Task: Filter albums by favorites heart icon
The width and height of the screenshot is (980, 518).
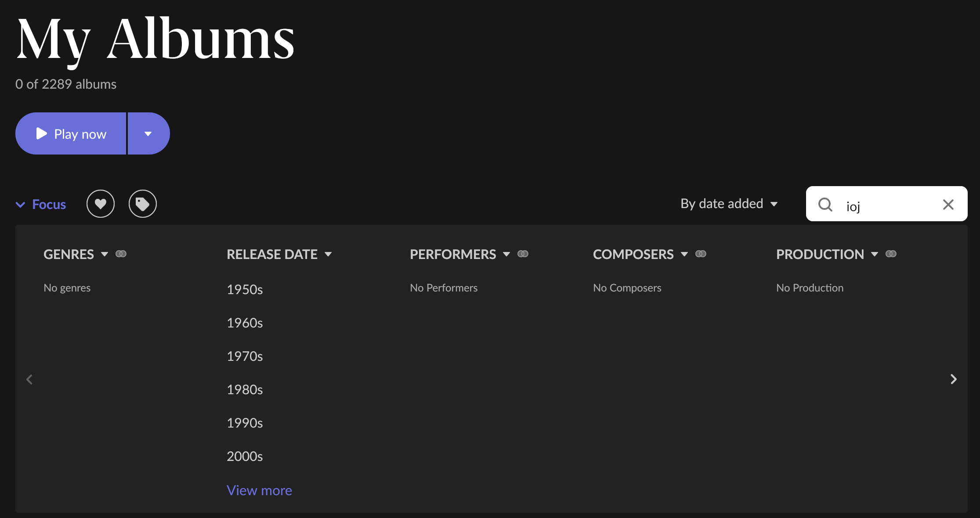Action: point(101,204)
